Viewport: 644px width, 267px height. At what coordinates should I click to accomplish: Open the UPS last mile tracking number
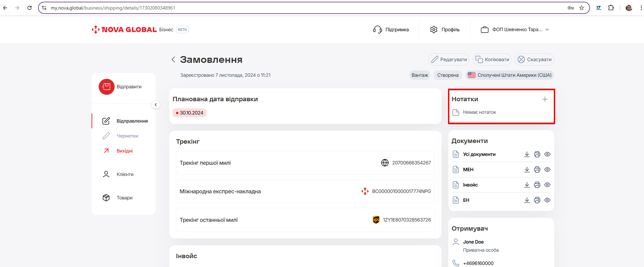[x=407, y=220]
